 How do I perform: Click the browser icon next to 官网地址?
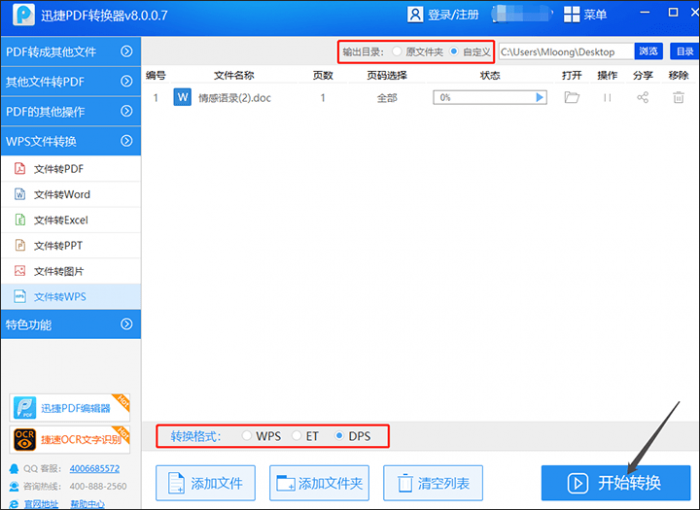tap(14, 504)
